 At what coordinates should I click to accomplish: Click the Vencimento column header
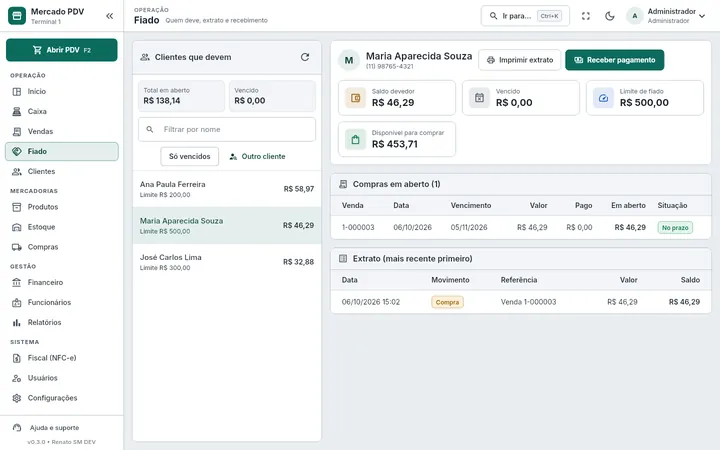[x=471, y=205]
